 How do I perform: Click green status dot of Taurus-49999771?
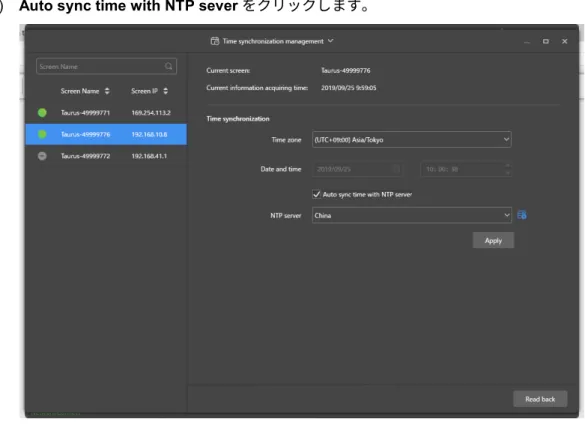click(42, 113)
